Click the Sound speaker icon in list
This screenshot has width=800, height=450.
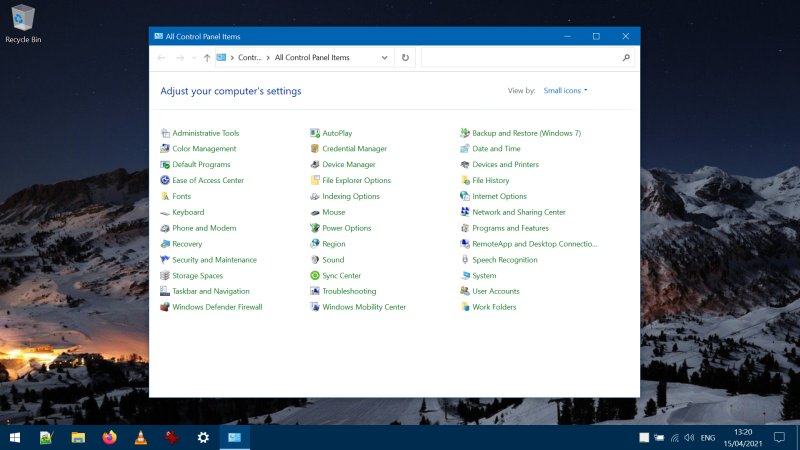315,260
